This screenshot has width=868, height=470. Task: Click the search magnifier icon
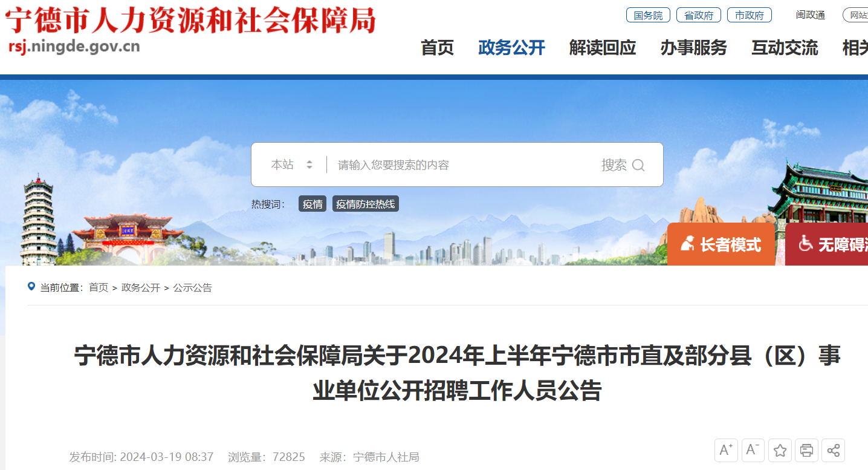pos(638,165)
